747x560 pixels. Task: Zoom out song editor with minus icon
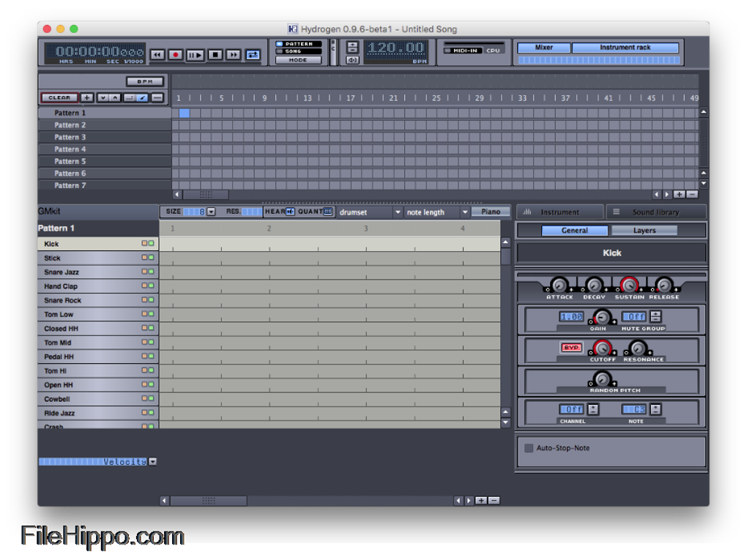[x=692, y=194]
